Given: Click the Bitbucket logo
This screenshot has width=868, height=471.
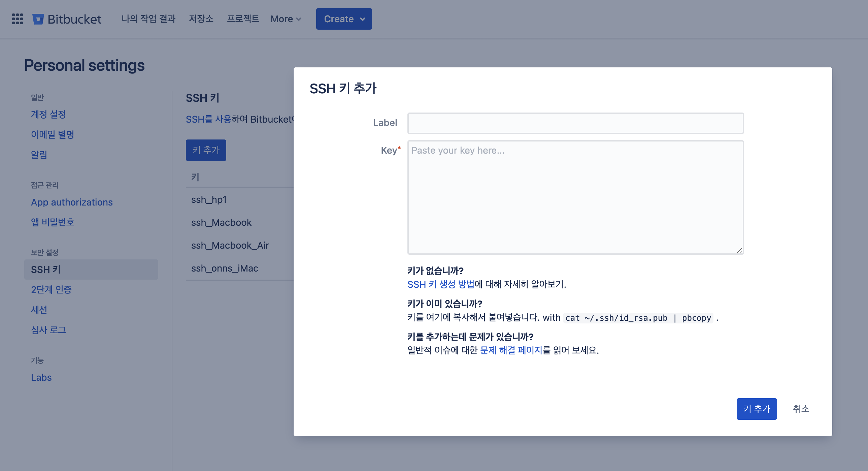Looking at the screenshot, I should click(x=67, y=19).
